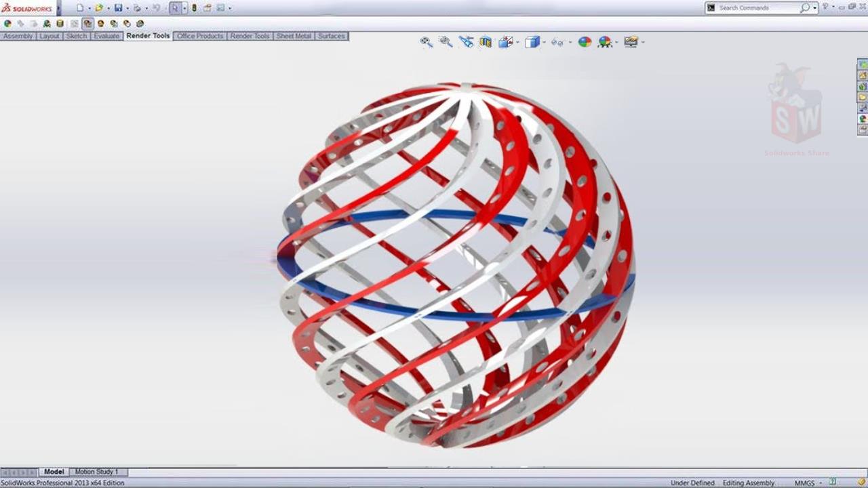The height and width of the screenshot is (488, 868).
Task: Expand the Save dropdown arrow
Action: pyautogui.click(x=127, y=8)
